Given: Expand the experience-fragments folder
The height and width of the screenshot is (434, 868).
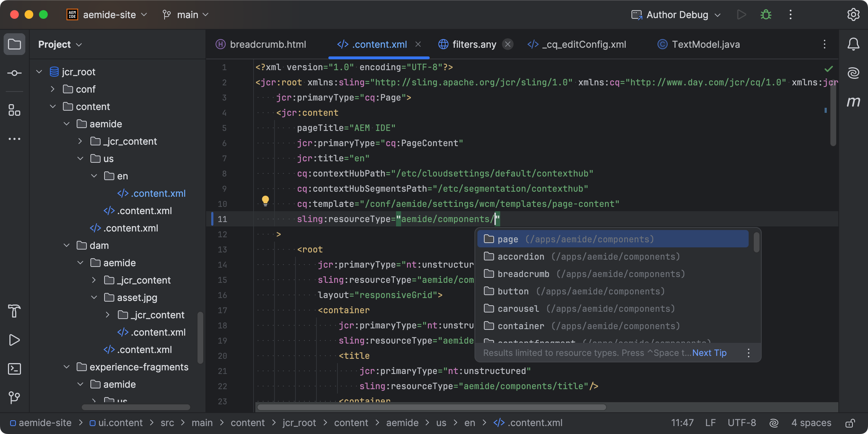Looking at the screenshot, I should (x=65, y=366).
